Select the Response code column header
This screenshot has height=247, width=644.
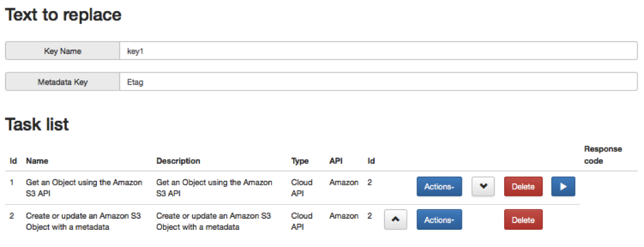603,154
